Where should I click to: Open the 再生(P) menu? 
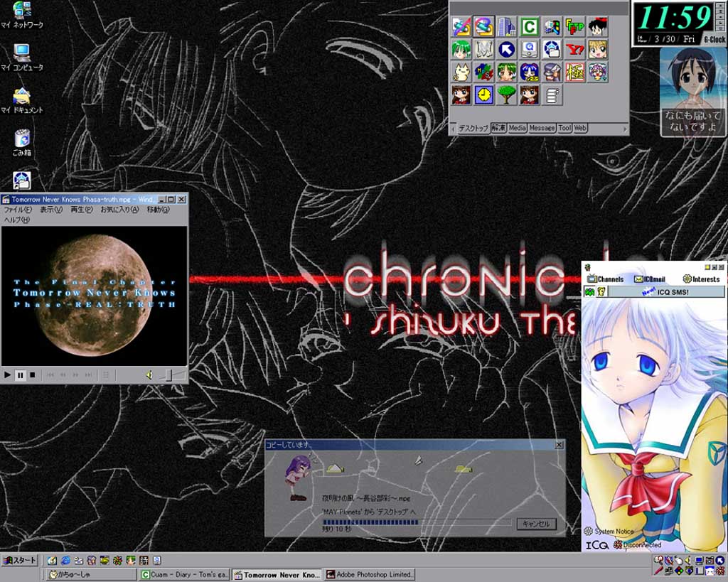pyautogui.click(x=81, y=210)
